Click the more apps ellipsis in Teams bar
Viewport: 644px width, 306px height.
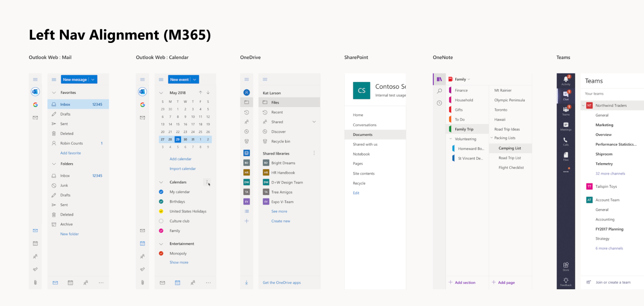[x=566, y=172]
